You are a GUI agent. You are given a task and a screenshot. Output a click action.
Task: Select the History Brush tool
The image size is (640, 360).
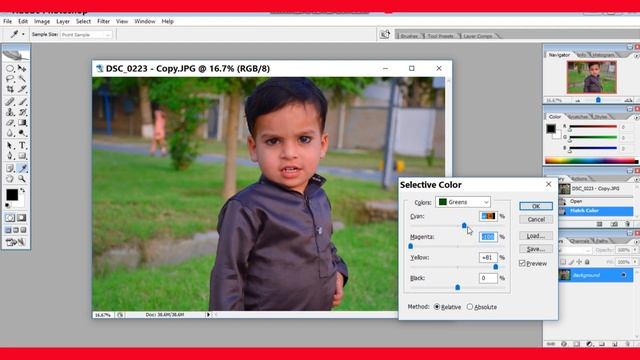point(22,112)
